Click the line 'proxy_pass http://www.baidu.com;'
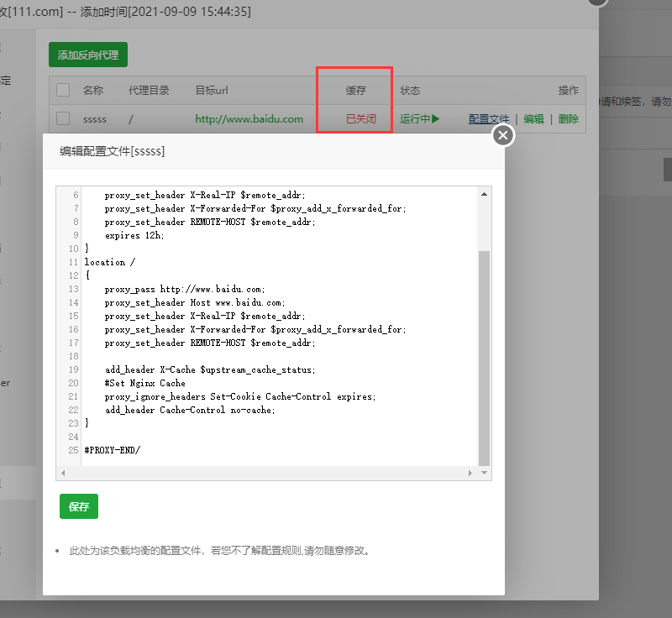 (x=185, y=289)
